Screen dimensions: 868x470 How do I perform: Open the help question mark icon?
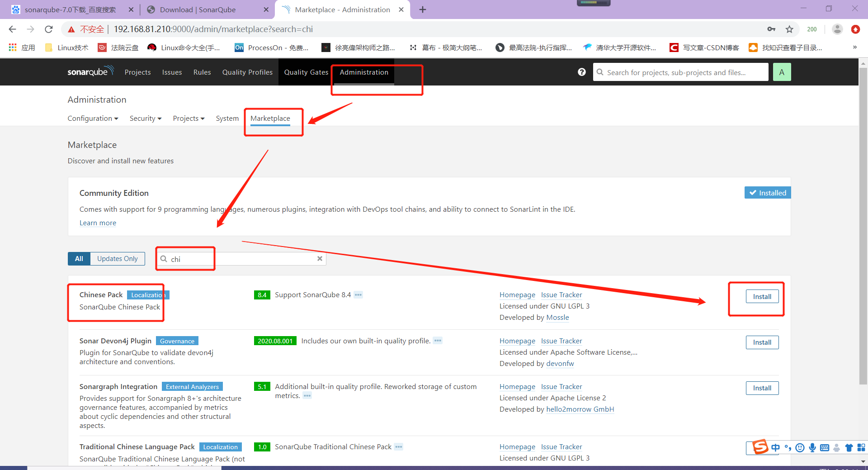582,72
